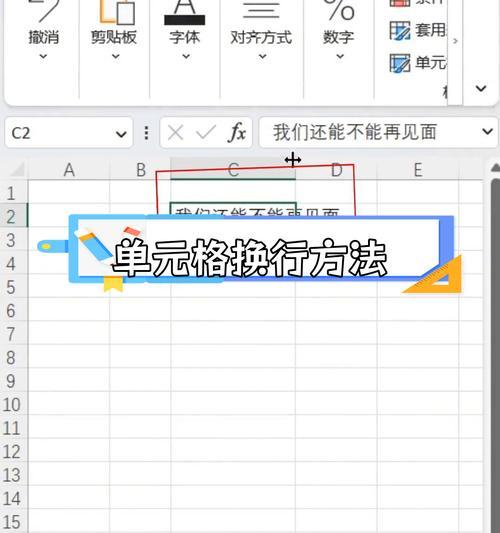The width and height of the screenshot is (500, 533).
Task: Confirm entry with the checkmark icon
Action: point(206,132)
